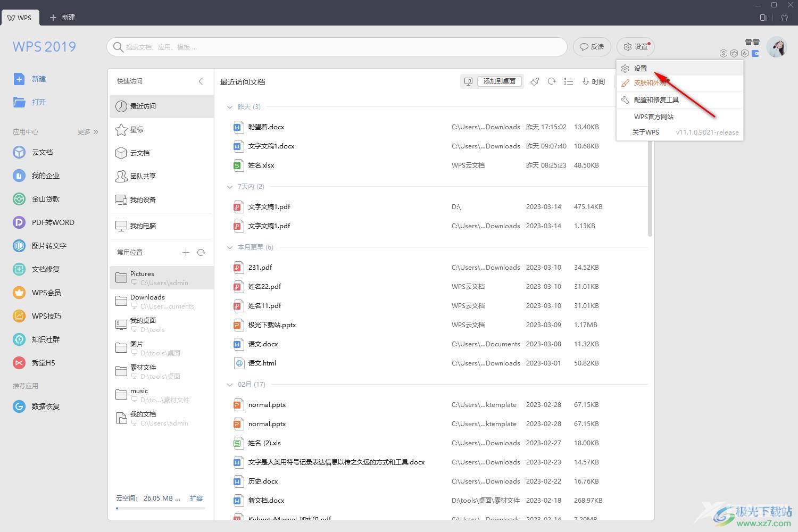Collapse the 02月 (17) group
The width and height of the screenshot is (798, 532).
point(230,385)
